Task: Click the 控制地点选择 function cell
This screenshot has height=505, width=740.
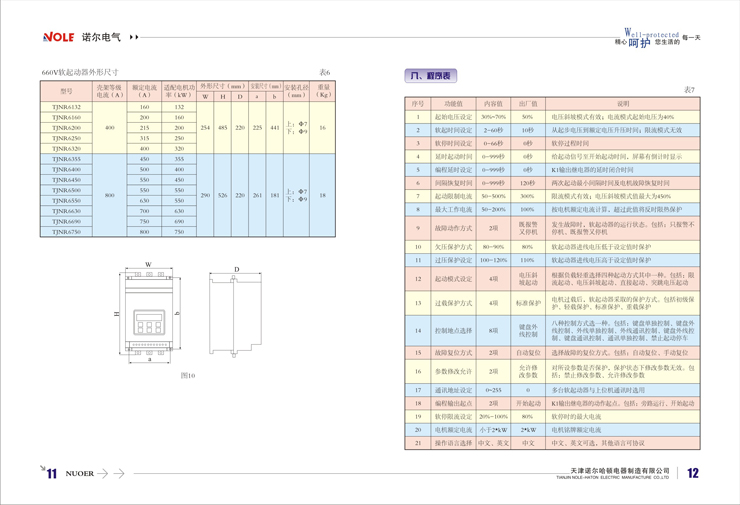Action: (449, 330)
